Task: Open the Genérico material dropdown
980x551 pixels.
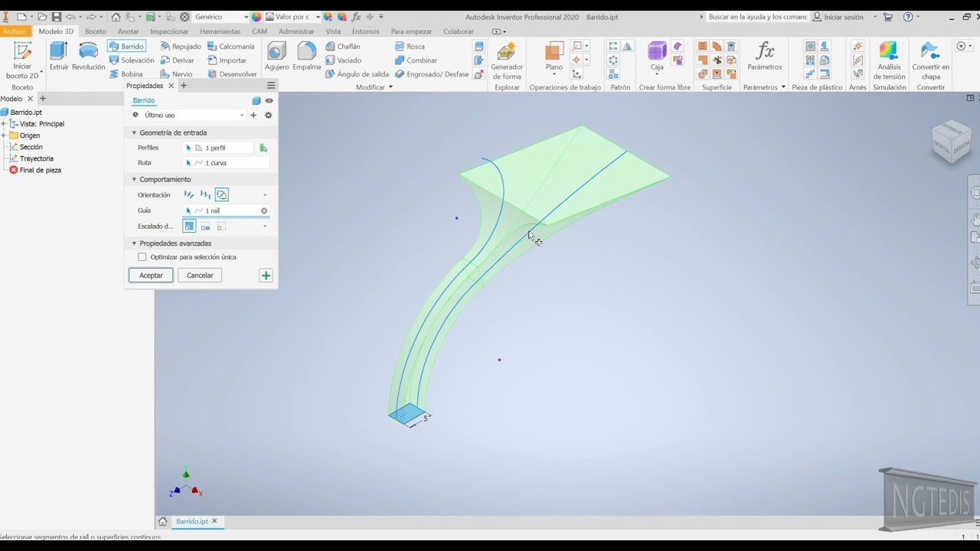Action: (220, 17)
